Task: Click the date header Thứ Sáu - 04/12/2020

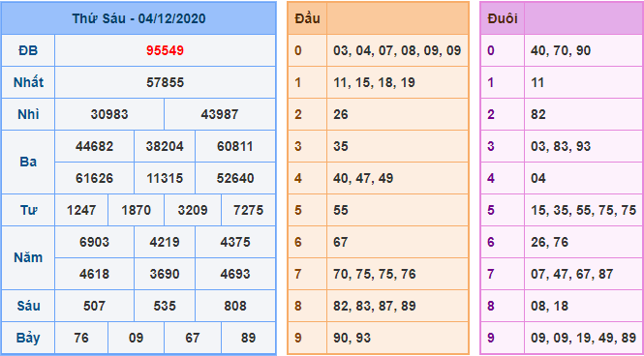Action: [138, 19]
